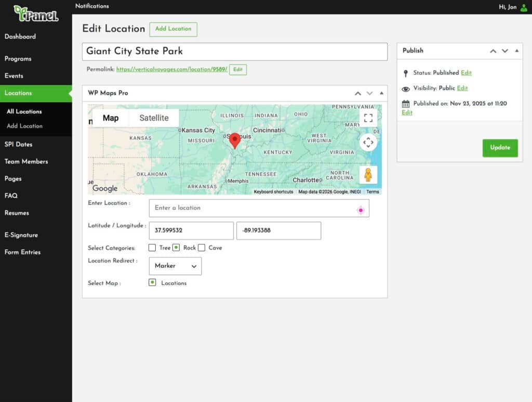Uncheck the Rock category checkbox
Image resolution: width=532 pixels, height=402 pixels.
pyautogui.click(x=176, y=248)
